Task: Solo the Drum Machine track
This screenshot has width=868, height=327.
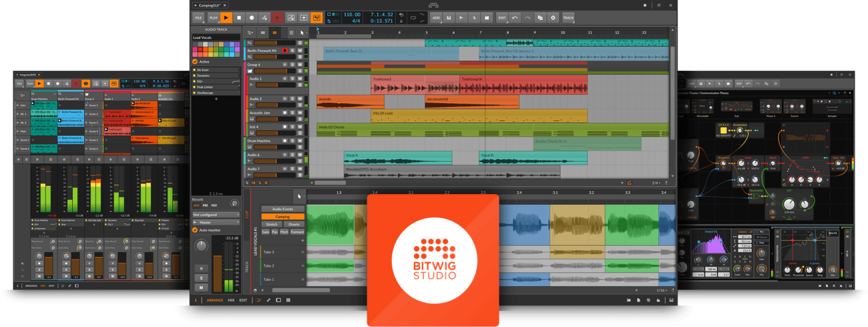Action: pos(292,141)
